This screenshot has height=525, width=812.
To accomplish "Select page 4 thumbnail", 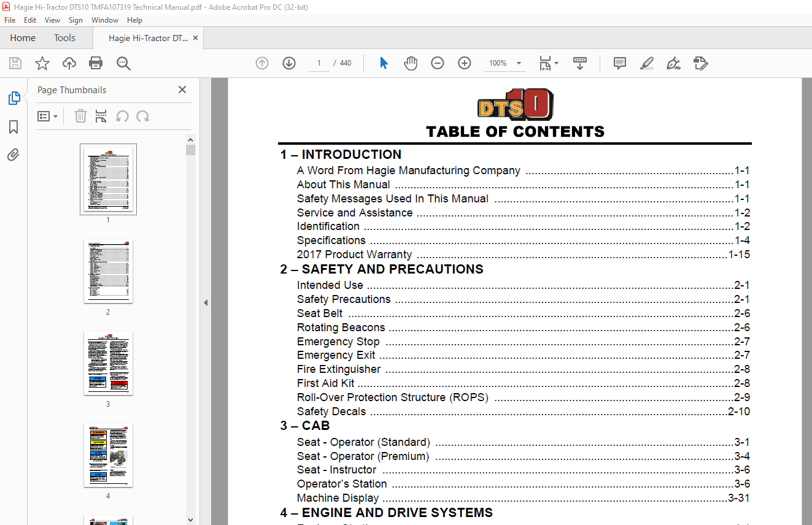I will pos(108,455).
